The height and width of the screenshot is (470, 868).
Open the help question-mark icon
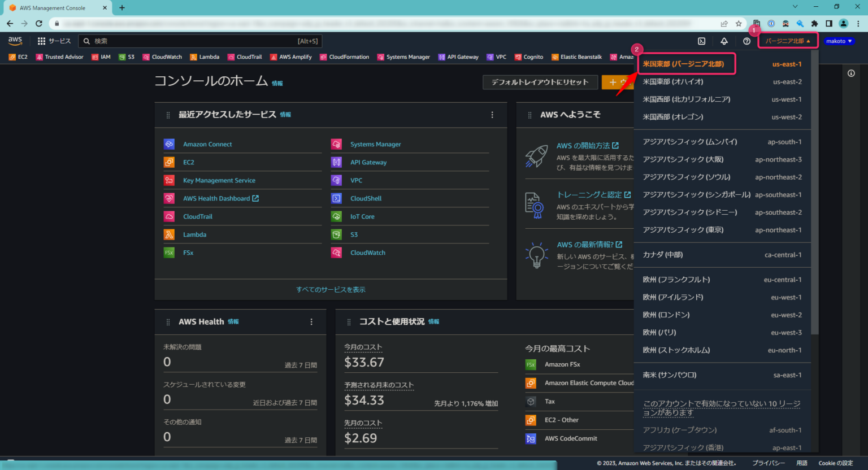(746, 41)
